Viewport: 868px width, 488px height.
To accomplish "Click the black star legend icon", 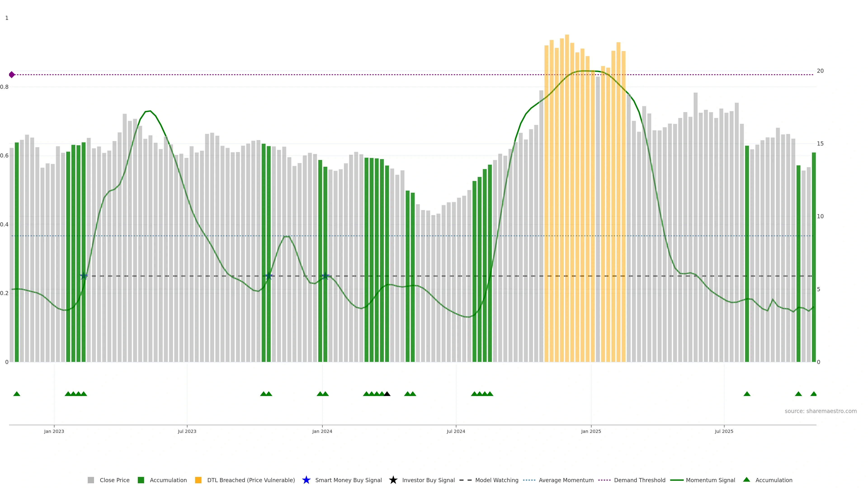I will [393, 480].
